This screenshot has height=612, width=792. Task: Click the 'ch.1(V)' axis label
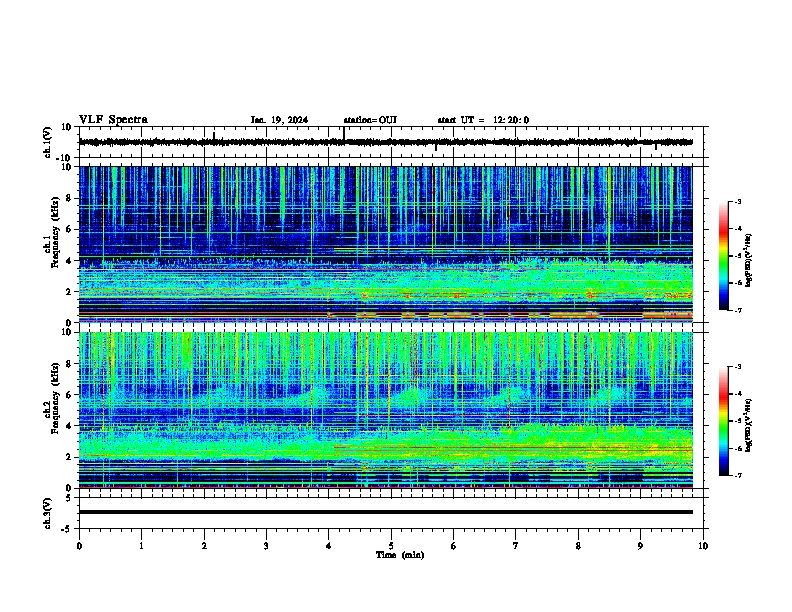(x=48, y=142)
